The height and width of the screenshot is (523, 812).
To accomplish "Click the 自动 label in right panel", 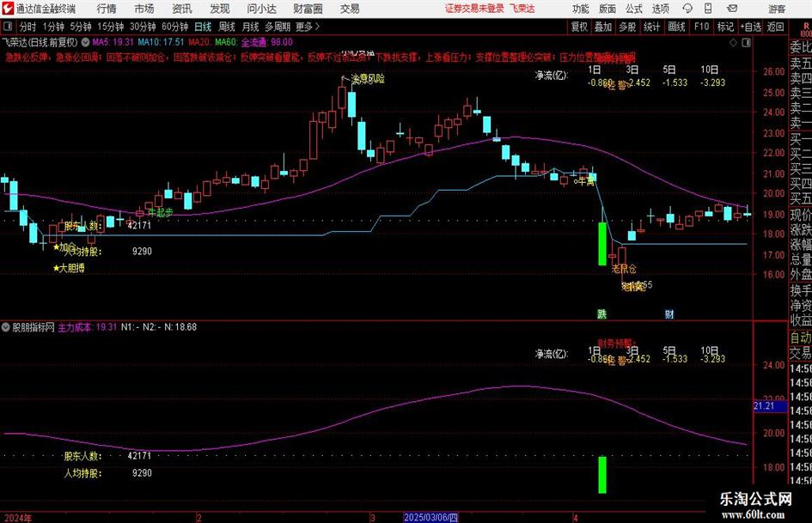I will (801, 338).
